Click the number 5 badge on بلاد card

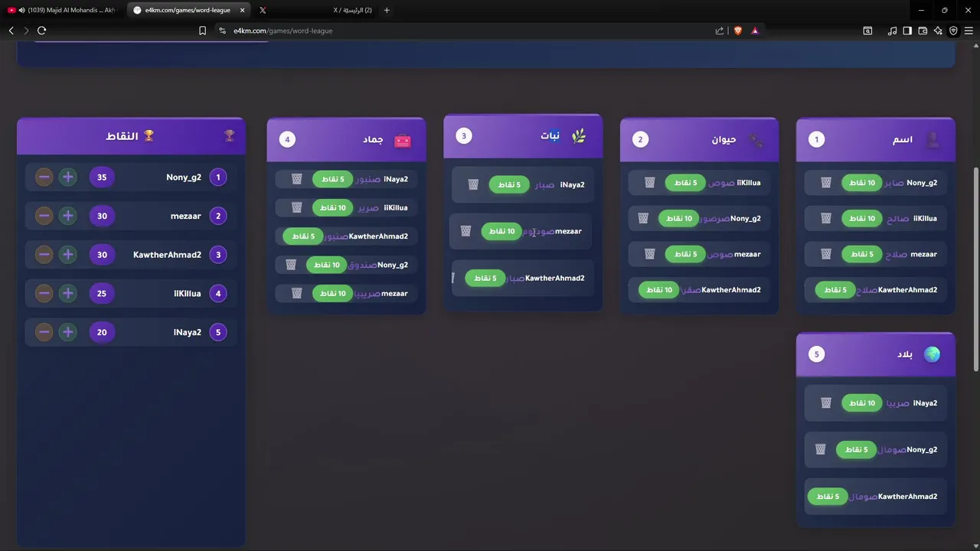click(816, 354)
